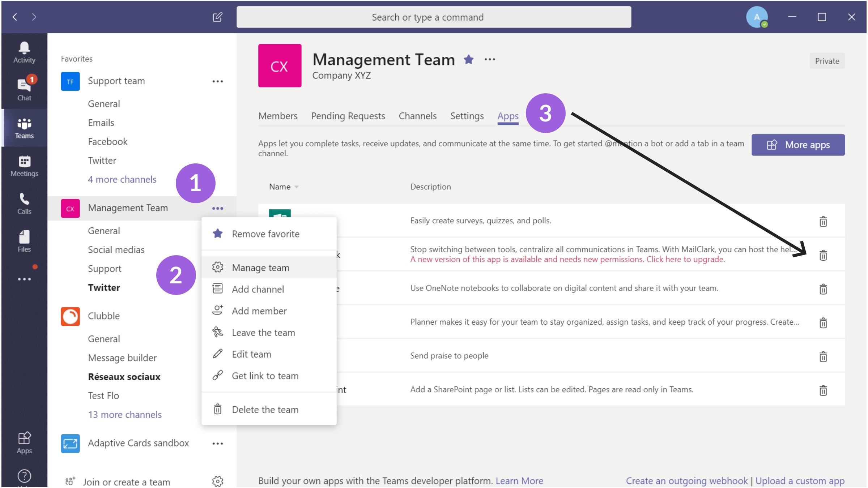Focus the search or command box
868x488 pixels.
[x=434, y=17]
